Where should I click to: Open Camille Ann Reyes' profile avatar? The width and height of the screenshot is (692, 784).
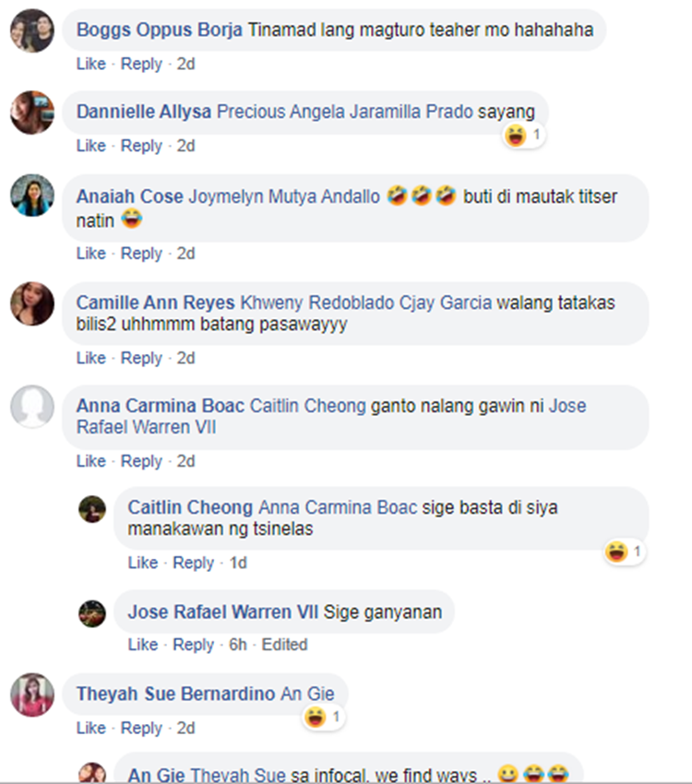pyautogui.click(x=32, y=303)
